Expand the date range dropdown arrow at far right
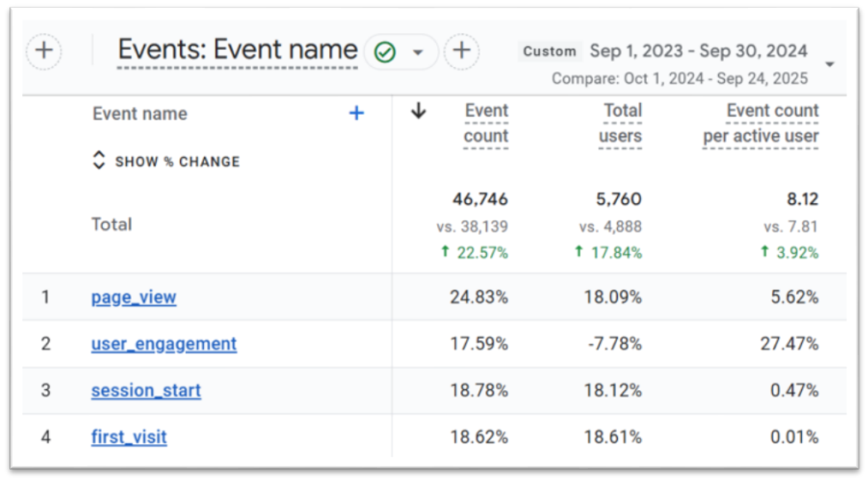Screen dimensions: 868x481 tap(829, 65)
